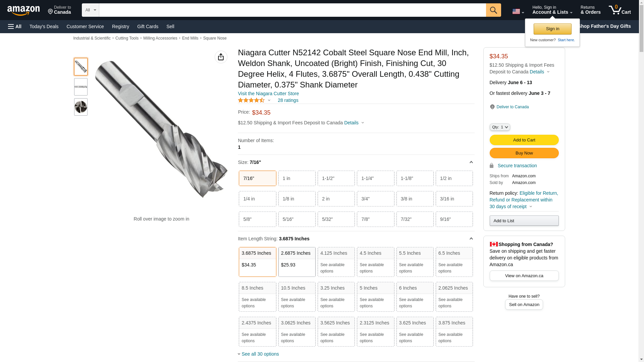644x362 pixels.
Task: Open Gift Cards navigation item
Action: click(148, 26)
